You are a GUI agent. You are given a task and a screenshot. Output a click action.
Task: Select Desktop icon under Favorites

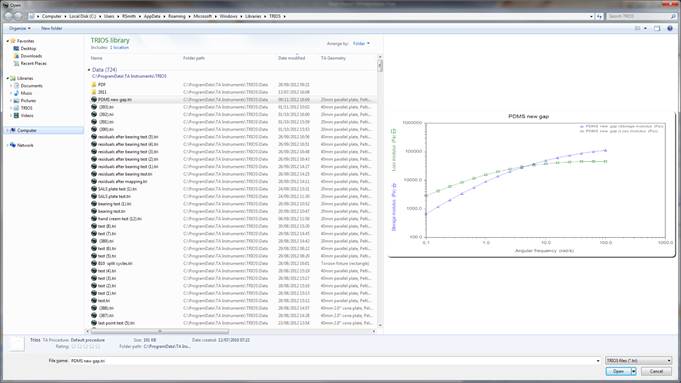17,49
